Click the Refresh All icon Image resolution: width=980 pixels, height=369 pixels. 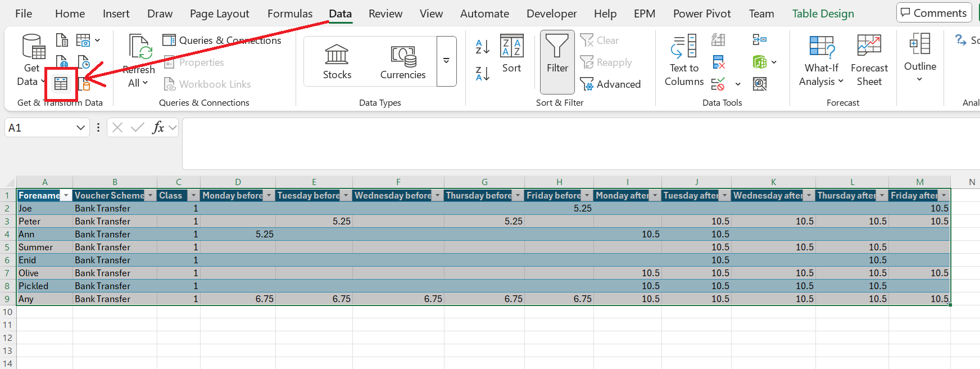(x=139, y=47)
